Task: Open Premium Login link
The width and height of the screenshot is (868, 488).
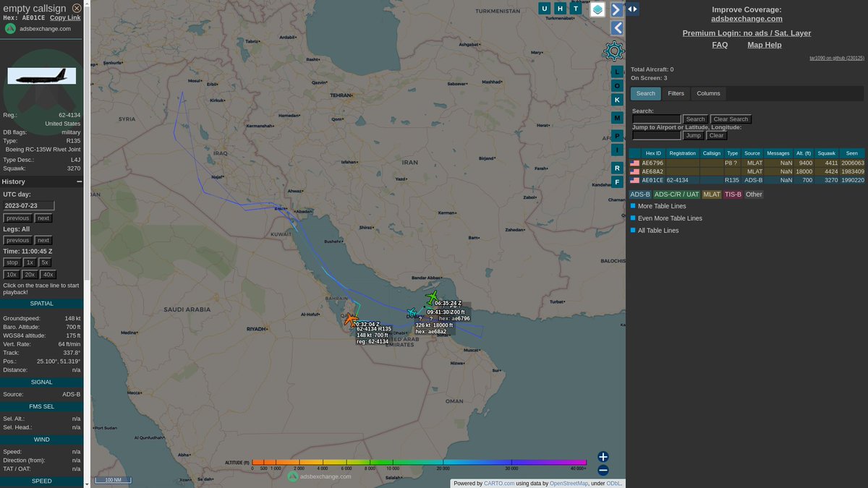Action: [746, 33]
